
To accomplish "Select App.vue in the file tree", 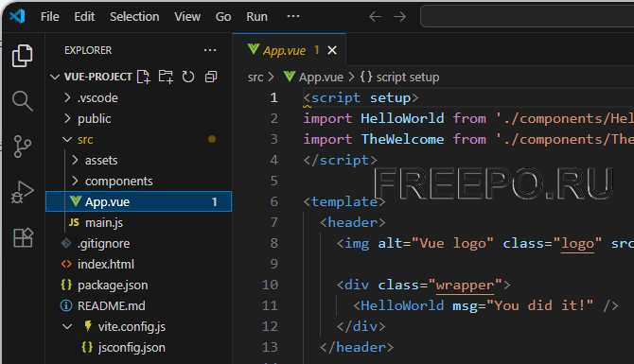I will [x=139, y=201].
